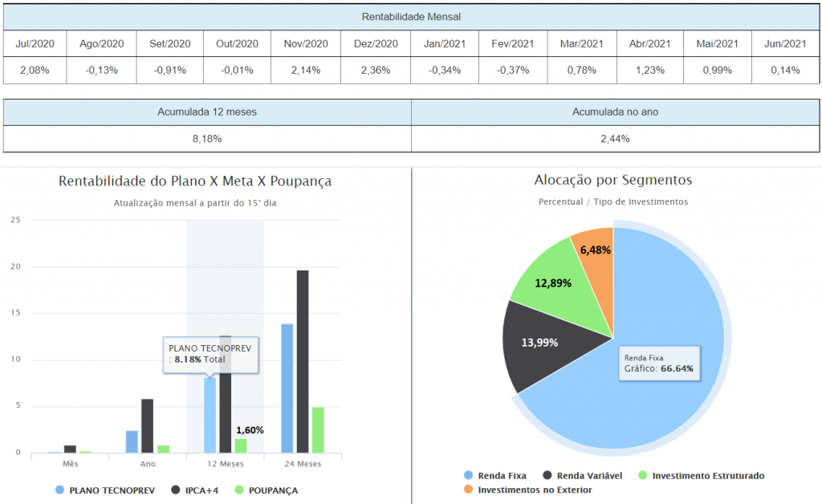Click the 12 Meses axis label
822x504 pixels.
click(x=225, y=463)
